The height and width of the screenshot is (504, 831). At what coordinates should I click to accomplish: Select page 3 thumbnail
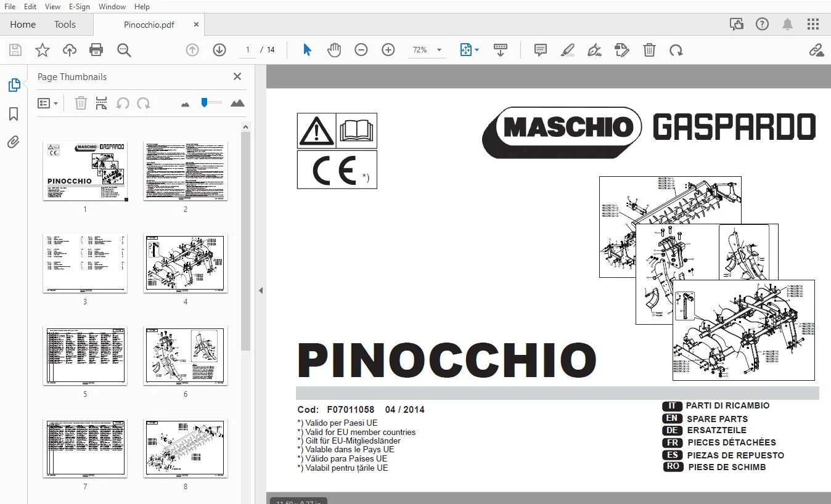85,263
